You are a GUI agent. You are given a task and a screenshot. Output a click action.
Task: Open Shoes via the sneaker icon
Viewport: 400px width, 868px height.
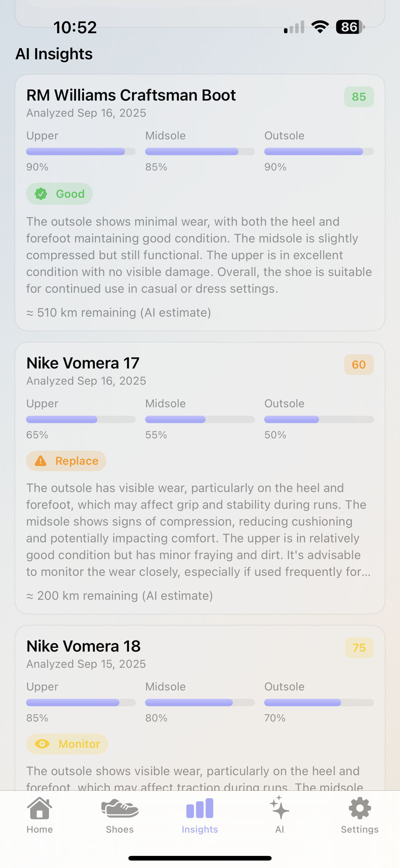coord(119,808)
